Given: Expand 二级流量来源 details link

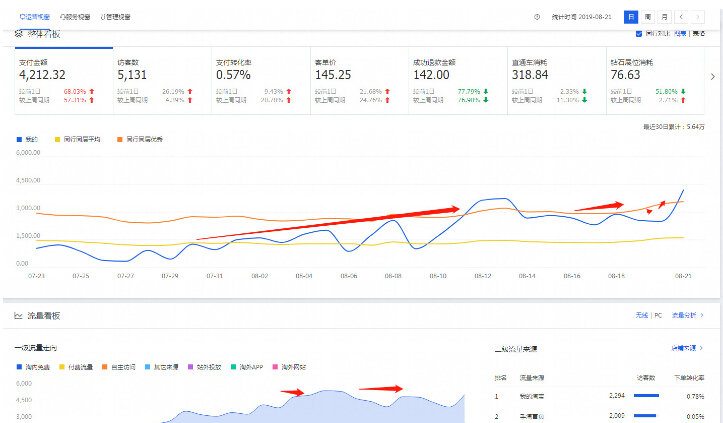Looking at the screenshot, I should 687,348.
